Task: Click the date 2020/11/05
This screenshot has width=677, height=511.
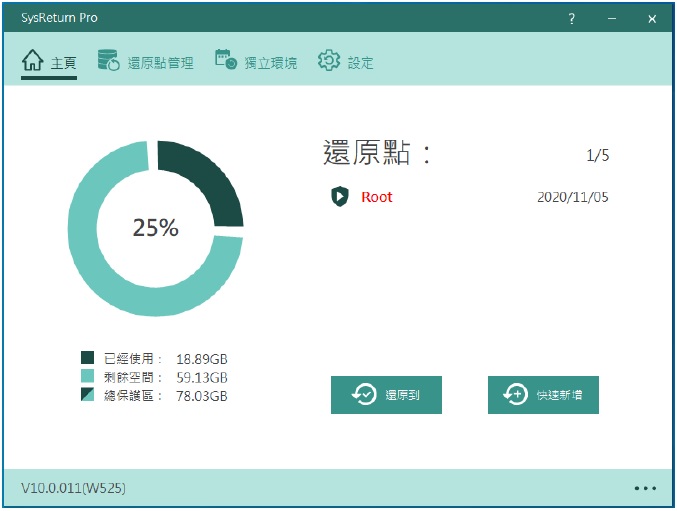Action: (573, 197)
